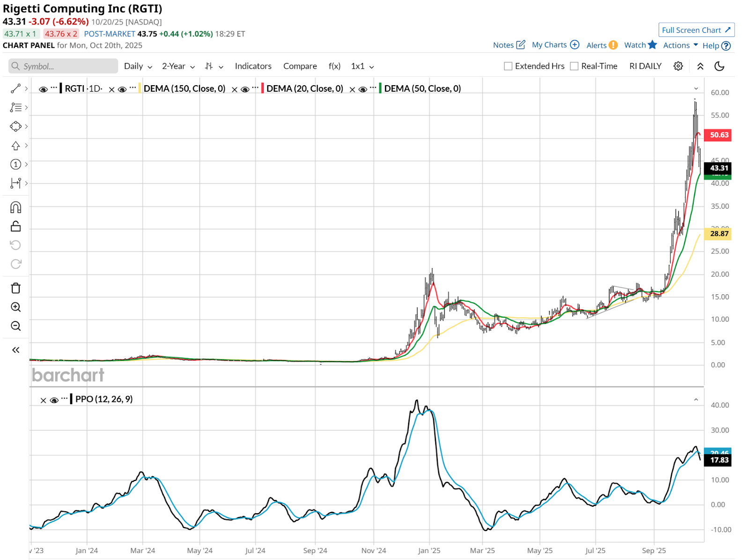Open RGTI series options ellipsis
This screenshot has width=749, height=560.
click(54, 87)
